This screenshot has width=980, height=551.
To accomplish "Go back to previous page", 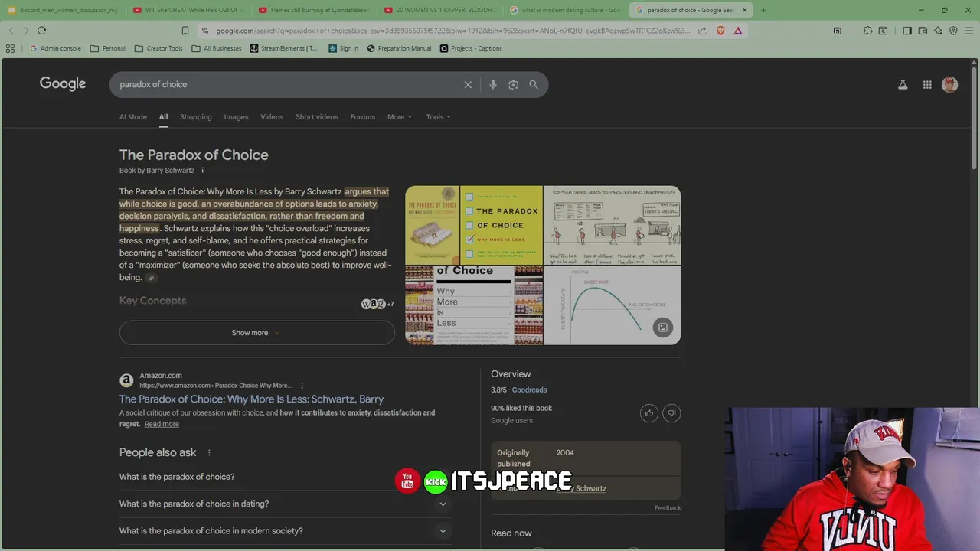I will (x=11, y=31).
